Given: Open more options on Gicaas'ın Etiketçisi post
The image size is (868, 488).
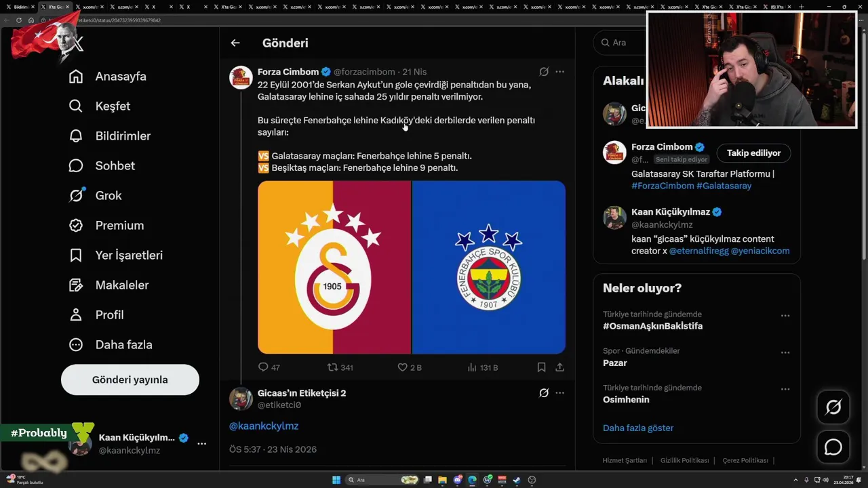Looking at the screenshot, I should (559, 393).
